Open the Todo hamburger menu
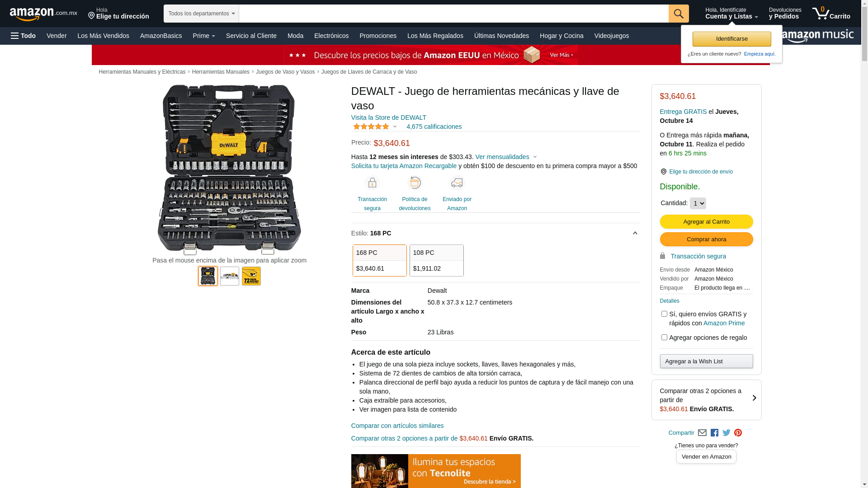 pos(24,36)
